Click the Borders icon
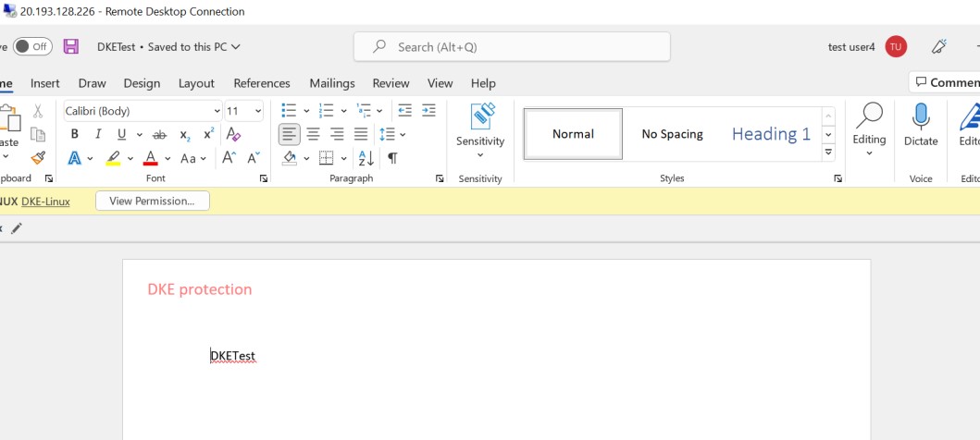 pyautogui.click(x=327, y=158)
